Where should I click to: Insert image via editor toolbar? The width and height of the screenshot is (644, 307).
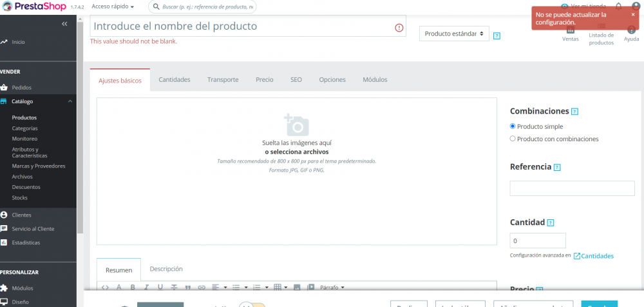pyautogui.click(x=297, y=287)
